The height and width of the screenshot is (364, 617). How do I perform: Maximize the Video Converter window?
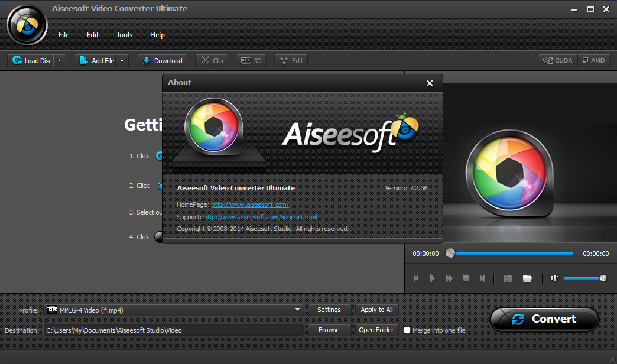pyautogui.click(x=590, y=9)
